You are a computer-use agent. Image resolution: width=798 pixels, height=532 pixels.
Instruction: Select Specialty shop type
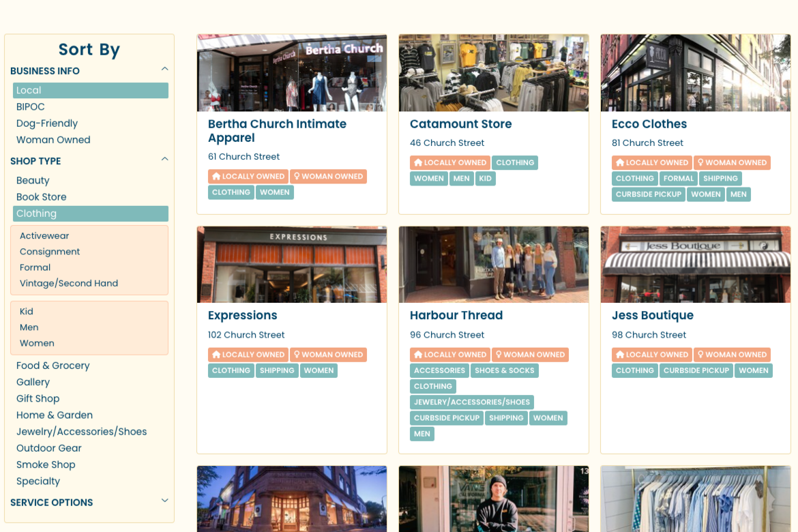point(38,481)
